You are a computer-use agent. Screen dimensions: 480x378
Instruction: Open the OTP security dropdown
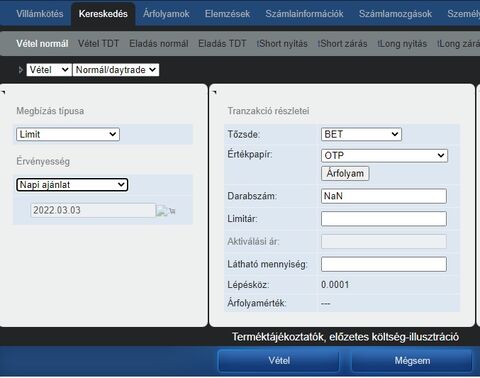(x=384, y=156)
